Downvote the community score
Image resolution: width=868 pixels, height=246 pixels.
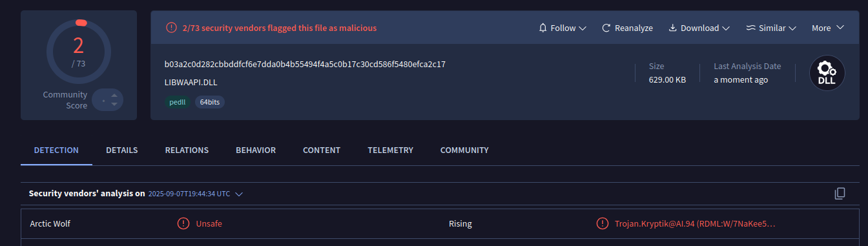114,105
